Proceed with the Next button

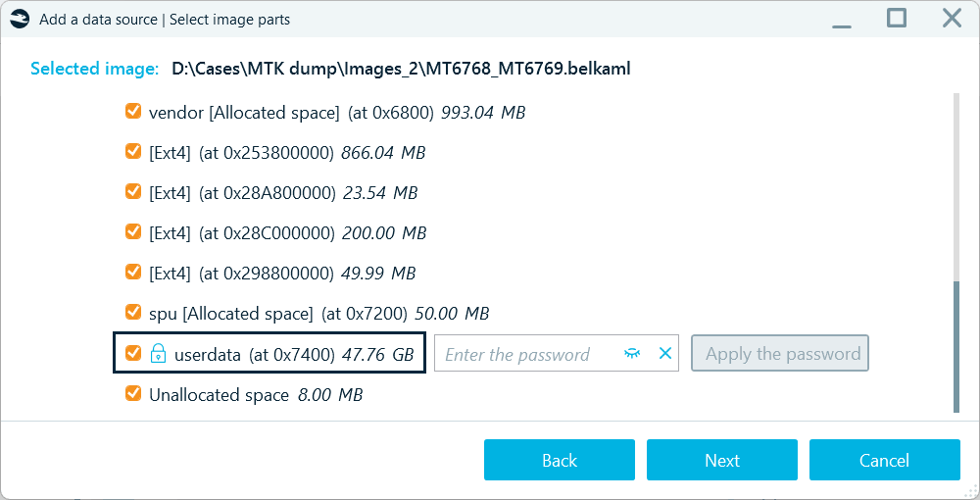click(722, 460)
